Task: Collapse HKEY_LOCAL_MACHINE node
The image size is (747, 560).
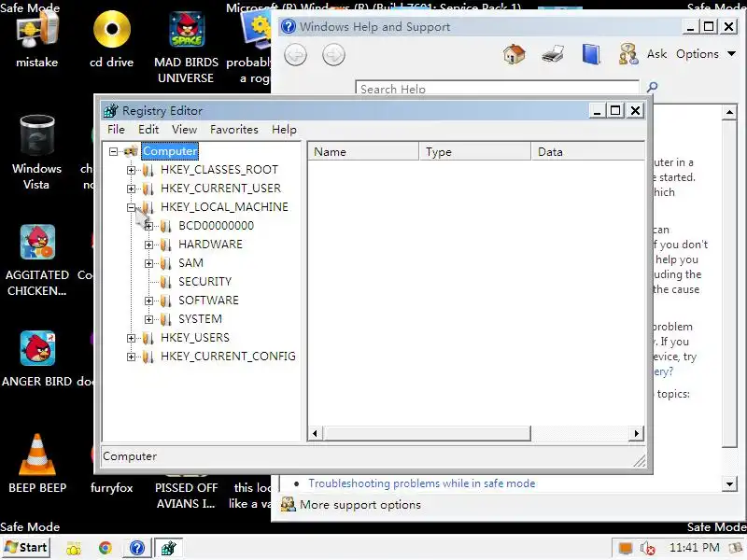Action: click(x=131, y=207)
